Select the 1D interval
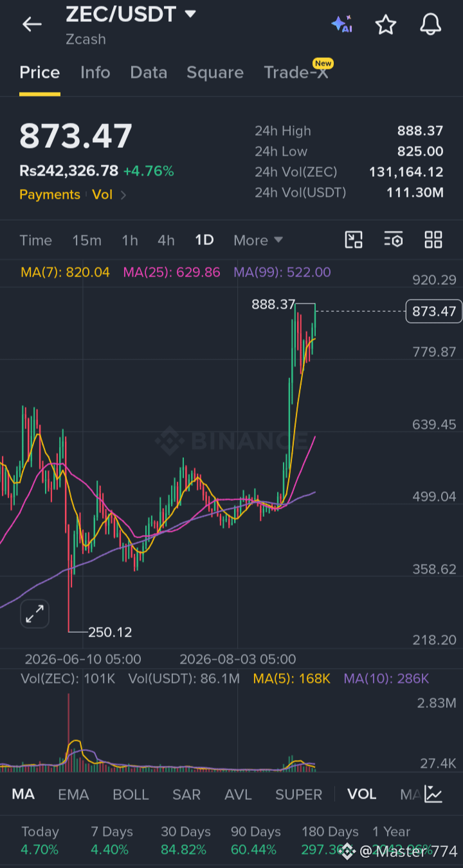463x868 pixels. pyautogui.click(x=204, y=240)
